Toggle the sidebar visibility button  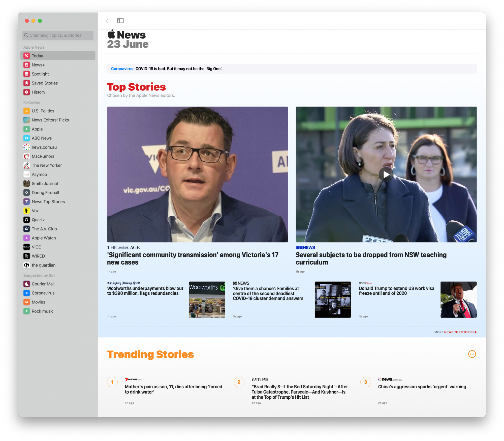point(120,21)
